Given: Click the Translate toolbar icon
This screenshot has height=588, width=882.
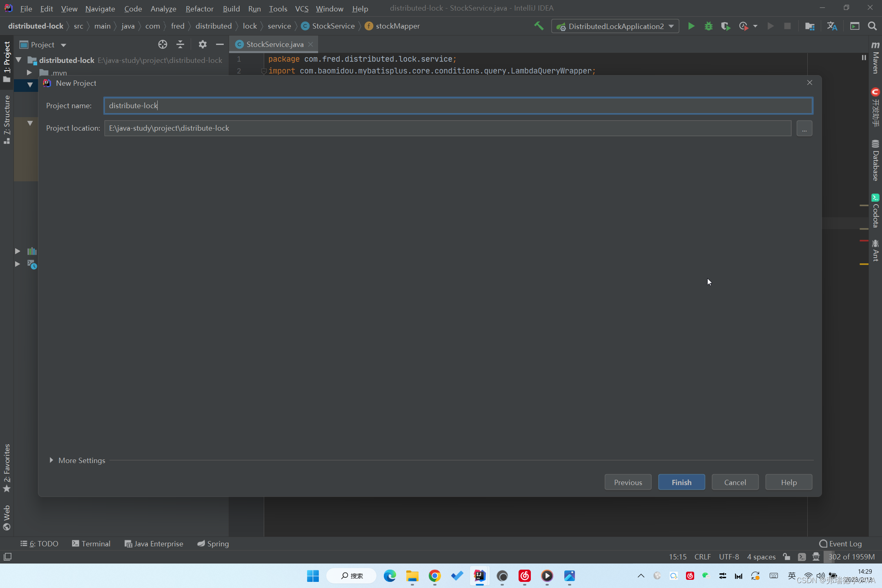Looking at the screenshot, I should click(x=832, y=26).
